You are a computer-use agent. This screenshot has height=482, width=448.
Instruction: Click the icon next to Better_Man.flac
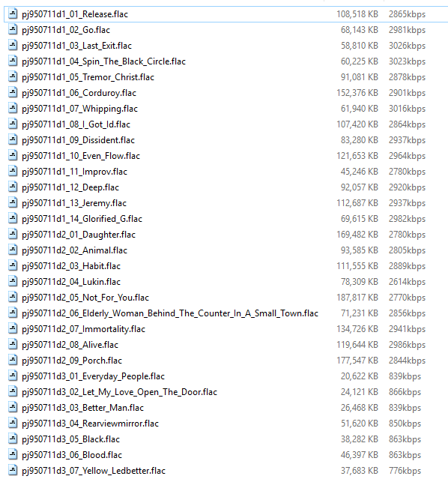pos(13,407)
